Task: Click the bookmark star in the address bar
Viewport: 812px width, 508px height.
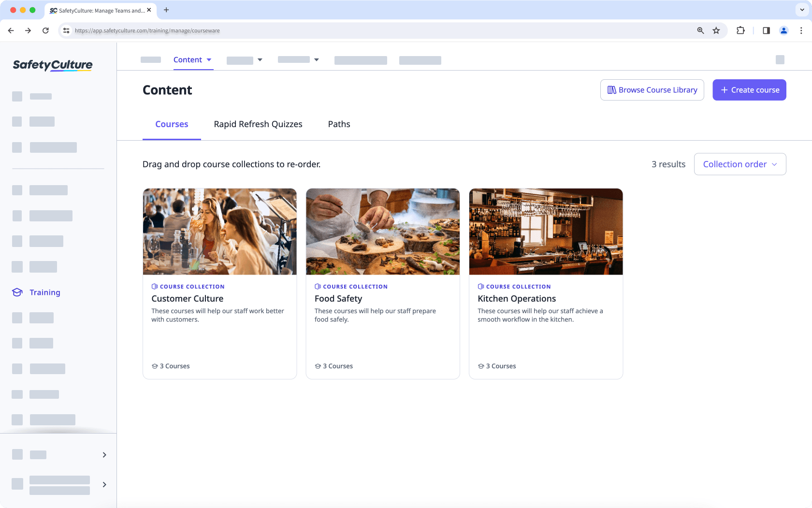Action: [716, 30]
